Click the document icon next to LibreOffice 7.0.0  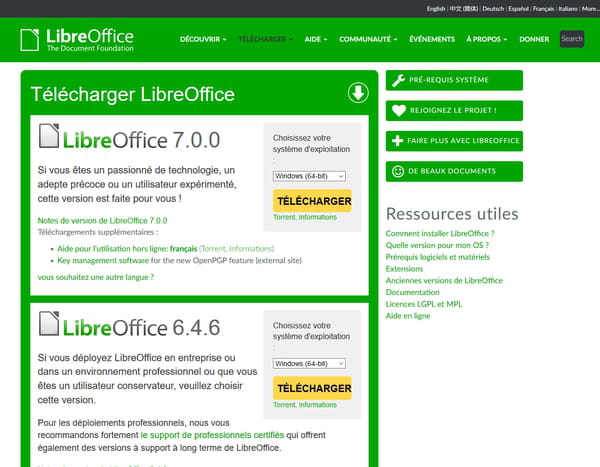(49, 136)
